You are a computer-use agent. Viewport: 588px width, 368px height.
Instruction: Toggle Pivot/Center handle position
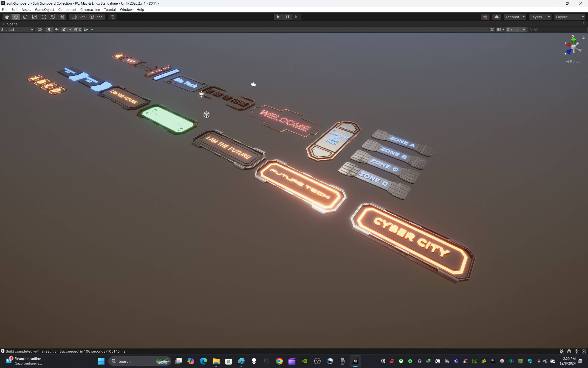point(78,17)
